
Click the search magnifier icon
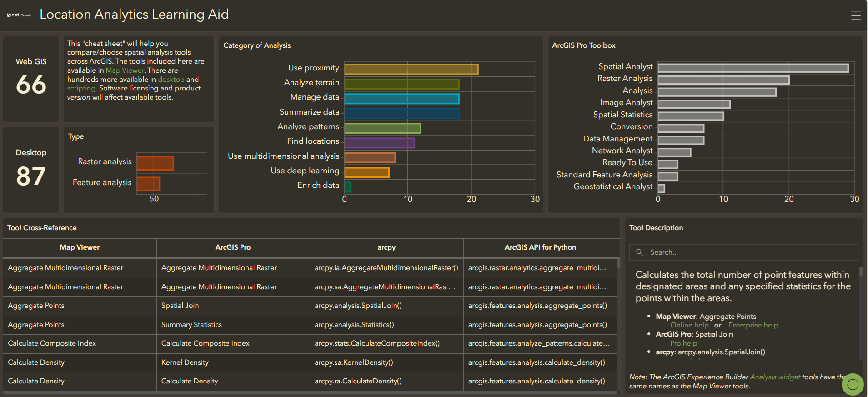[639, 252]
